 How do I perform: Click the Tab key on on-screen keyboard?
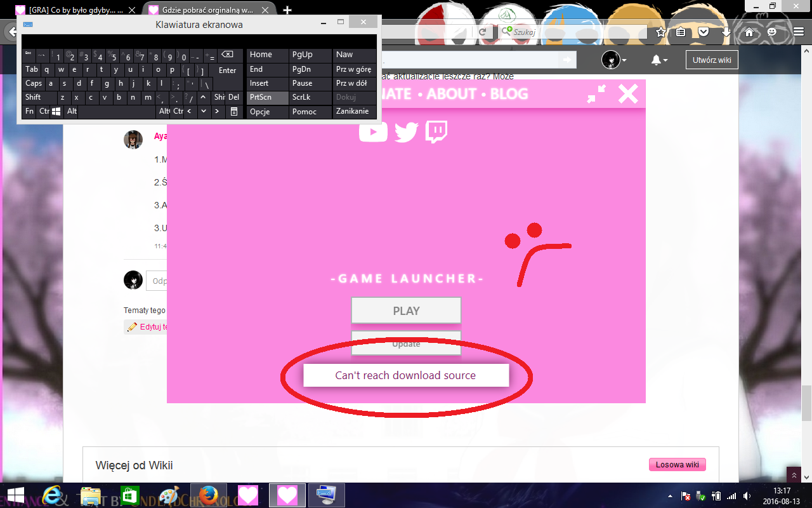tap(32, 70)
